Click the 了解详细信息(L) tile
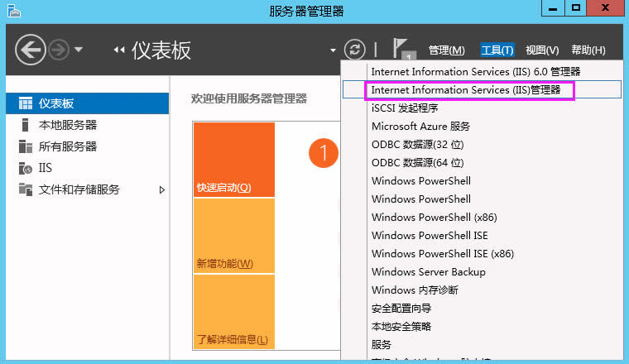This screenshot has height=364, width=629. point(234,312)
